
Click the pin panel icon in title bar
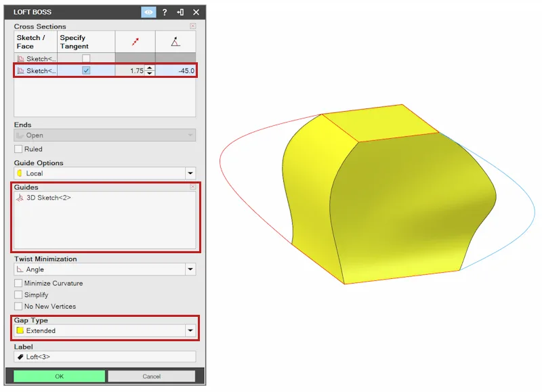pyautogui.click(x=180, y=12)
